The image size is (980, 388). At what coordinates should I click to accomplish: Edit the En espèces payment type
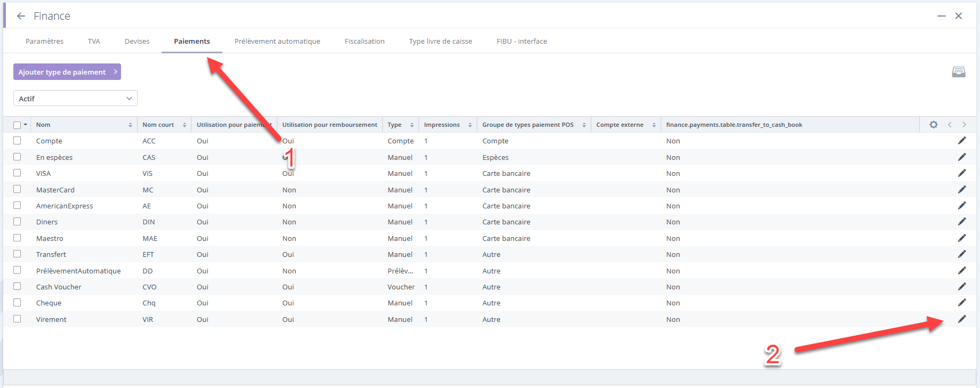click(x=962, y=157)
